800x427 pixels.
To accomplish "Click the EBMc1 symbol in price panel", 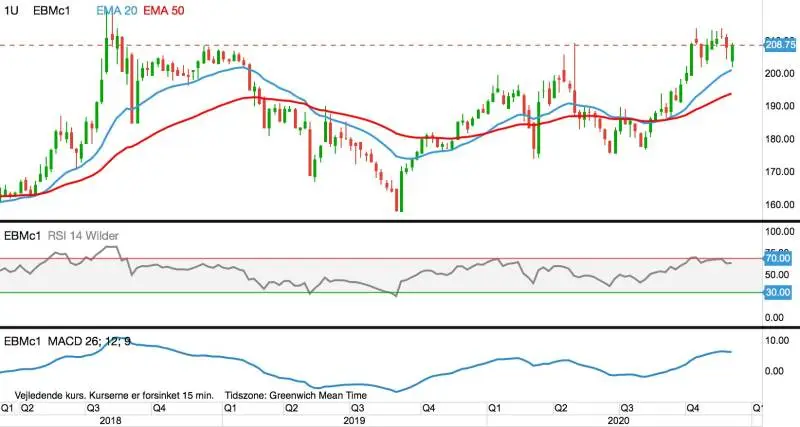I will pos(52,10).
